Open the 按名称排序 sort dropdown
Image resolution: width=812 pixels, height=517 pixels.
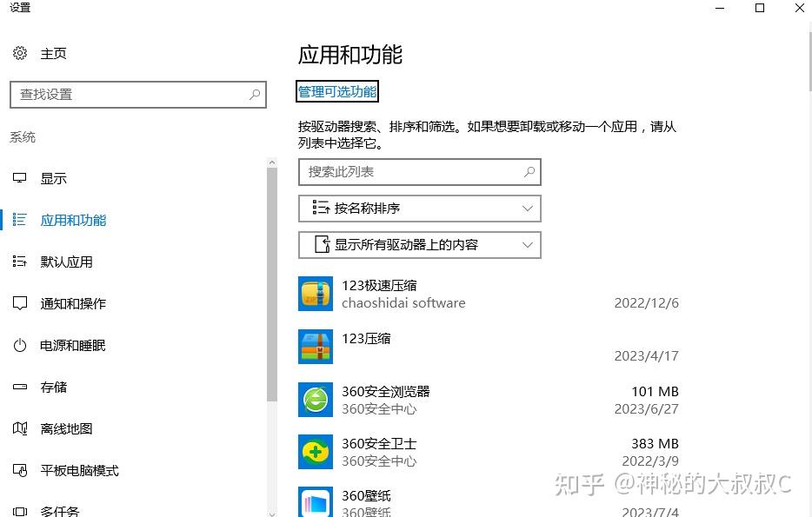(x=420, y=209)
